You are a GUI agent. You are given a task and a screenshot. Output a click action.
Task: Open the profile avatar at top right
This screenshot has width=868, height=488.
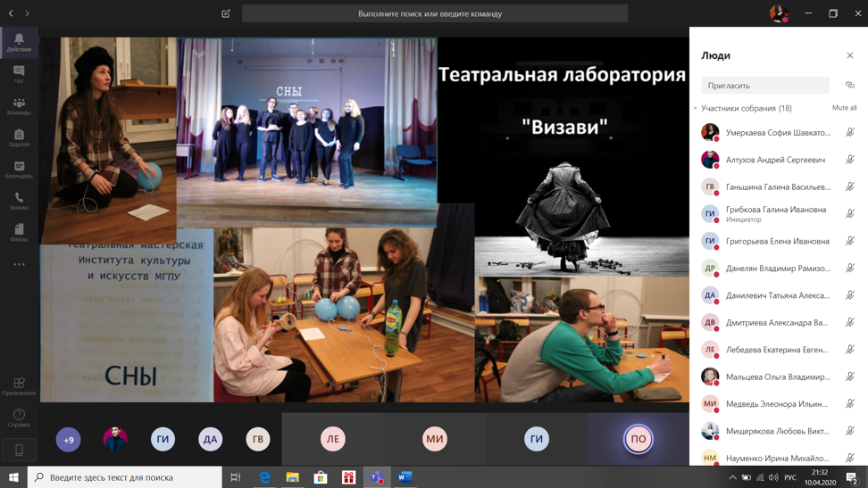(779, 13)
